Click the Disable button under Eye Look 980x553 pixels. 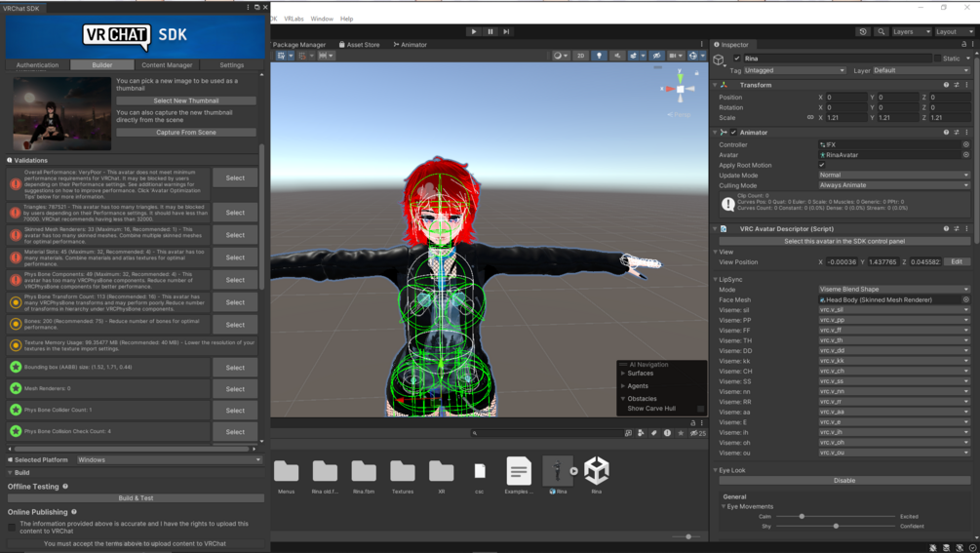coord(844,481)
